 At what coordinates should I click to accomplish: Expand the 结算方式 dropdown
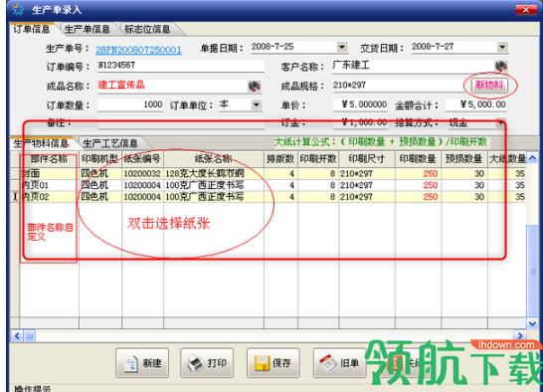click(x=500, y=122)
